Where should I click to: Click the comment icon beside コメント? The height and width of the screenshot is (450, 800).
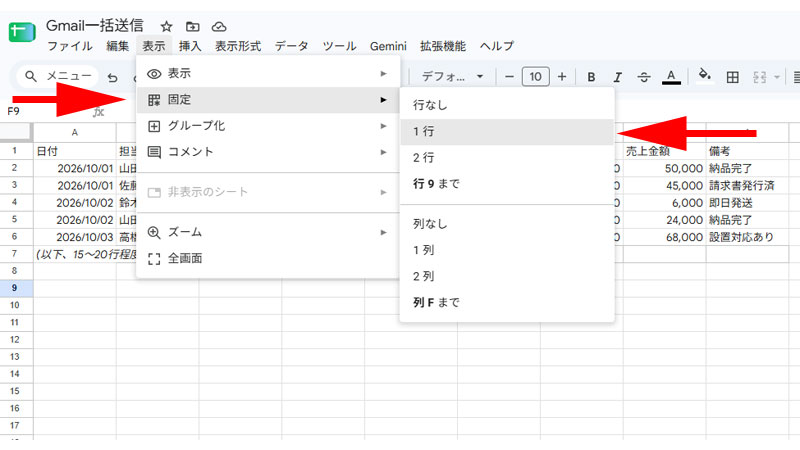coord(154,152)
